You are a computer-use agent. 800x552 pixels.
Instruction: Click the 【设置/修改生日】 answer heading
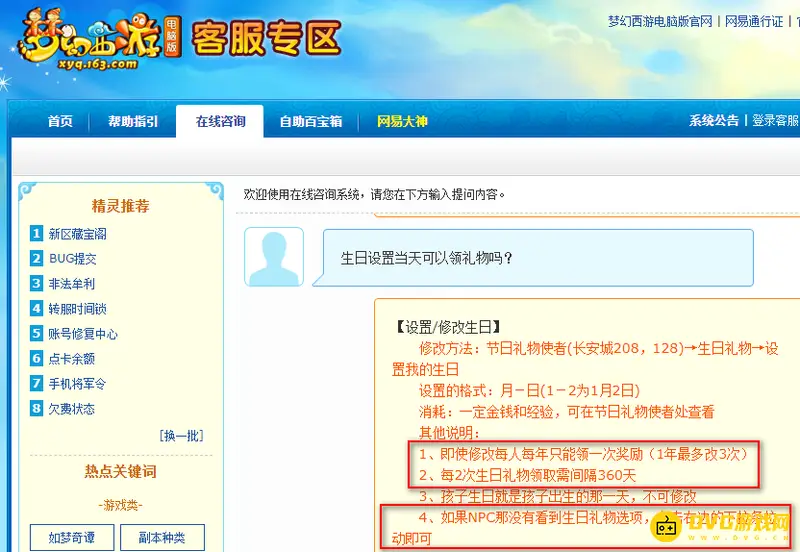pos(447,327)
